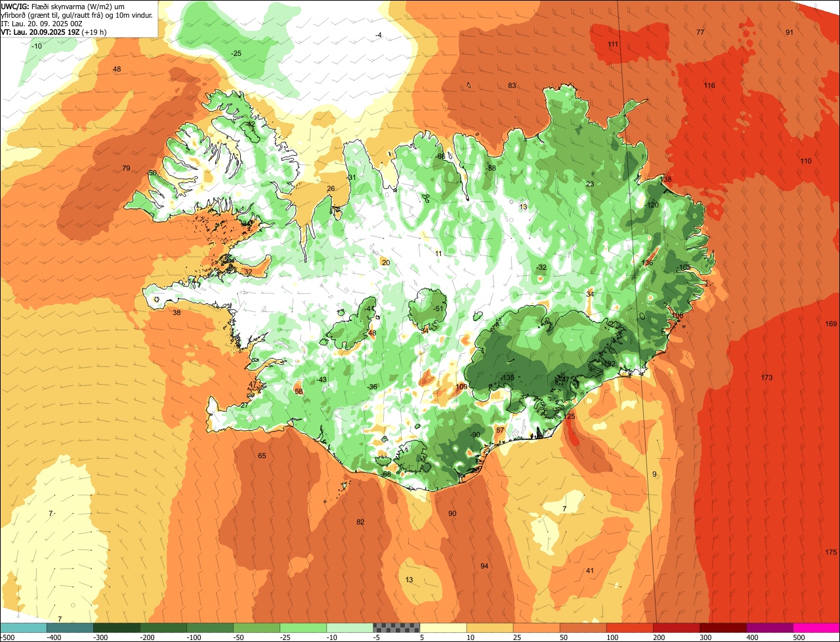Screen dimensions: 840x642
Task: Click the map value 23 in northeast Iceland
Action: (x=590, y=184)
